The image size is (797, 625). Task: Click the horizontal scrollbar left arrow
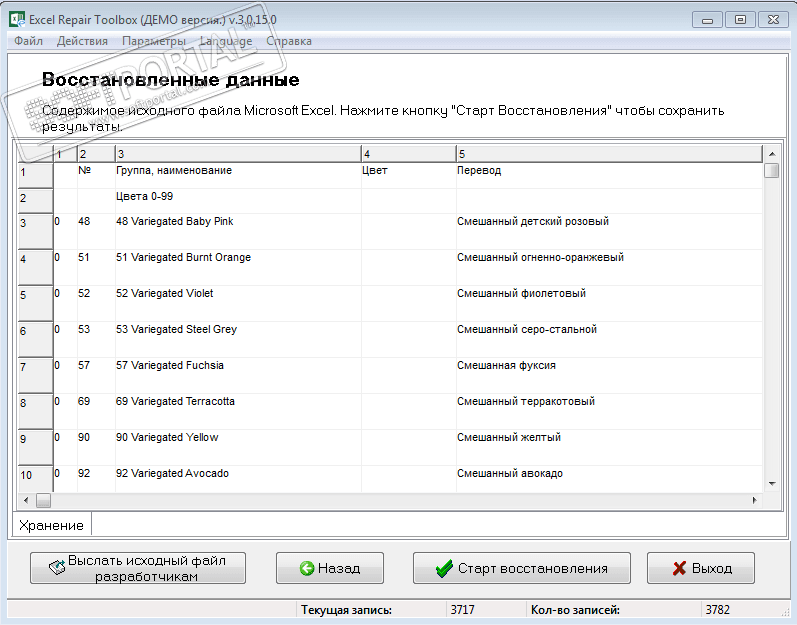click(x=26, y=501)
